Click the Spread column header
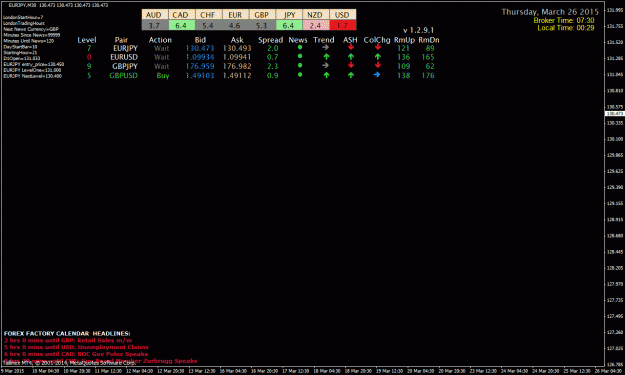 pyautogui.click(x=270, y=40)
